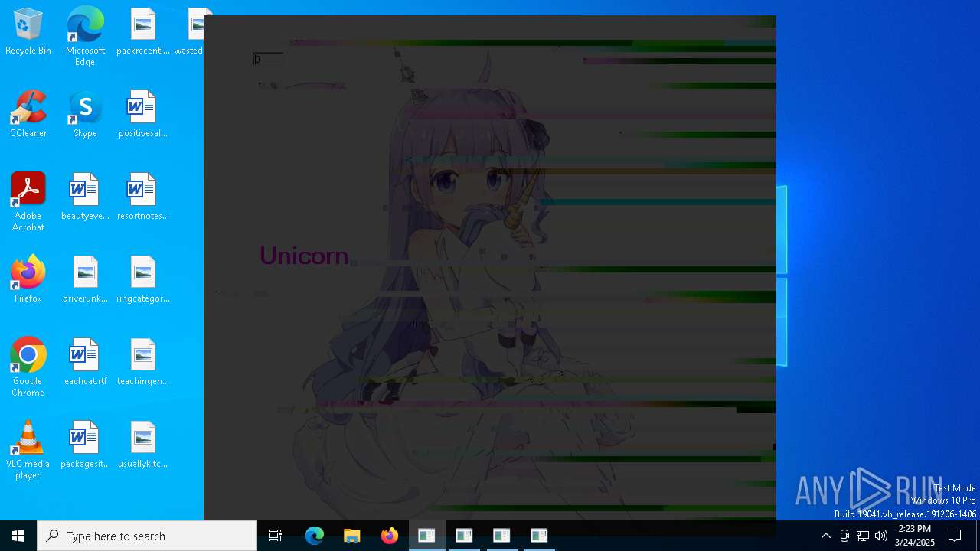Select the packagesit... Word document
The width and height of the screenshot is (980, 551).
(85, 445)
